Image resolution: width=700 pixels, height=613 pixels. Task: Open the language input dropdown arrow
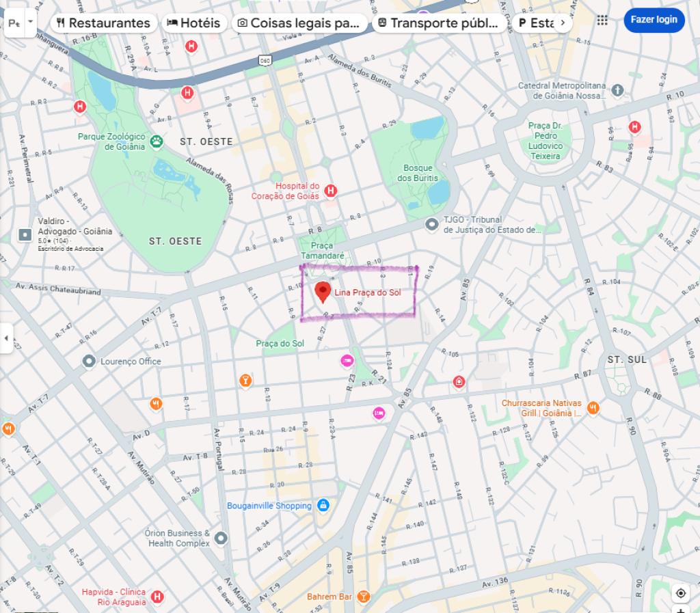point(30,21)
